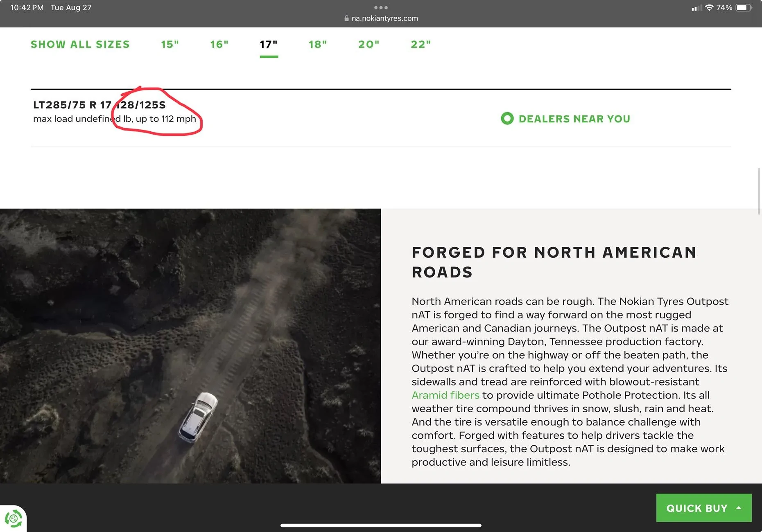Open the green cookie preferences icon
This screenshot has height=532, width=762.
click(x=13, y=519)
